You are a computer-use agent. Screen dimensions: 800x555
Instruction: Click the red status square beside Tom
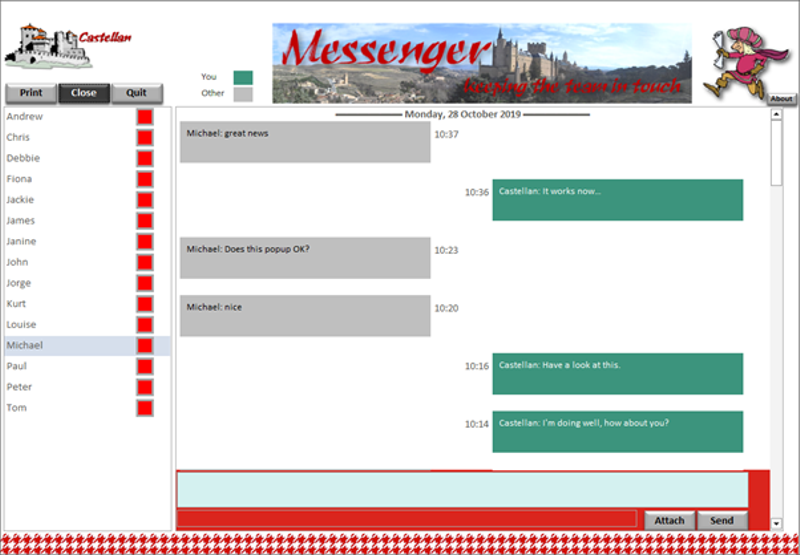pyautogui.click(x=145, y=408)
